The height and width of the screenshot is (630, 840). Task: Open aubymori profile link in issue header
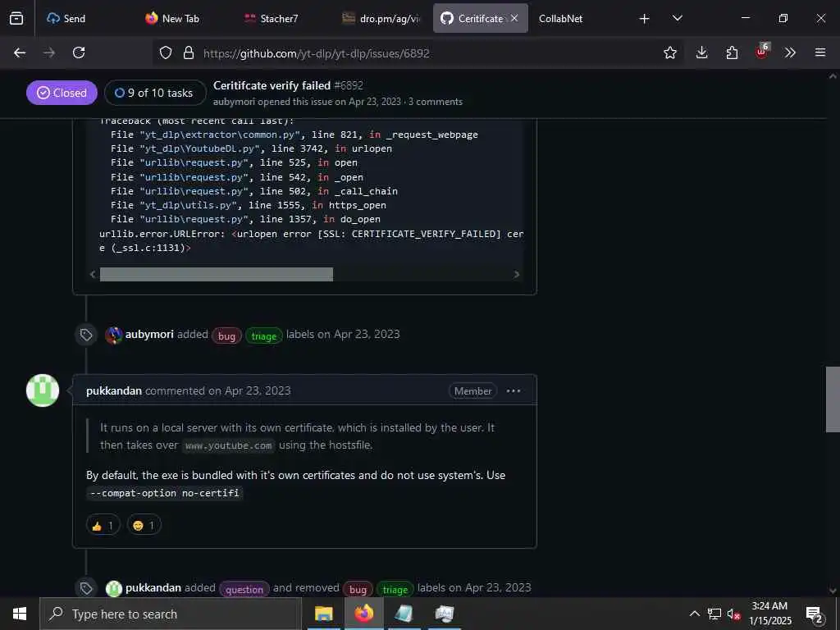click(x=234, y=102)
